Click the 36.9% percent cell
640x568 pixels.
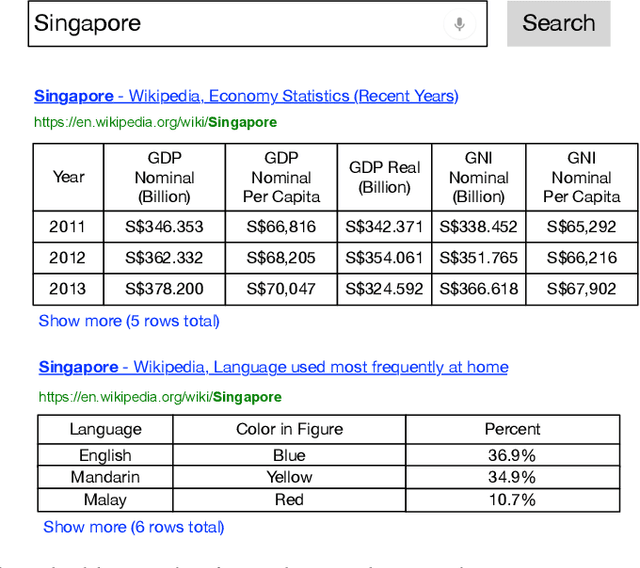[x=512, y=455]
